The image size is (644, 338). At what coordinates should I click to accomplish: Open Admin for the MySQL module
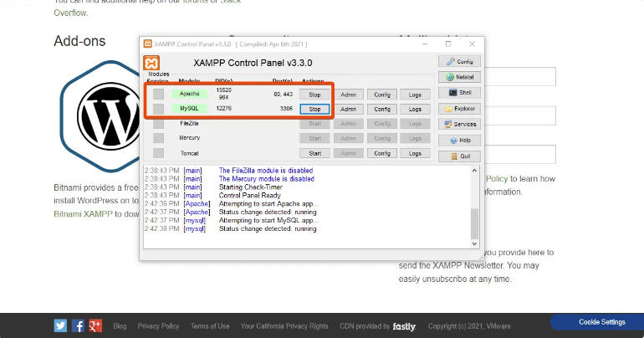348,109
